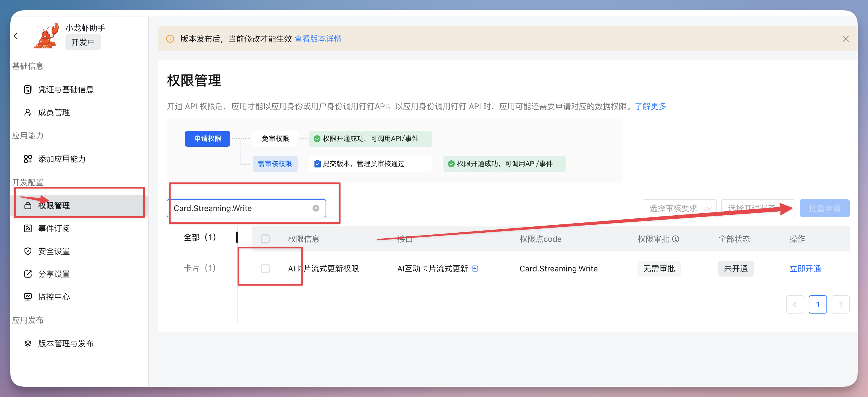This screenshot has width=868, height=397.
Task: Click the layers icon beside 版本管理与发布
Action: click(28, 343)
